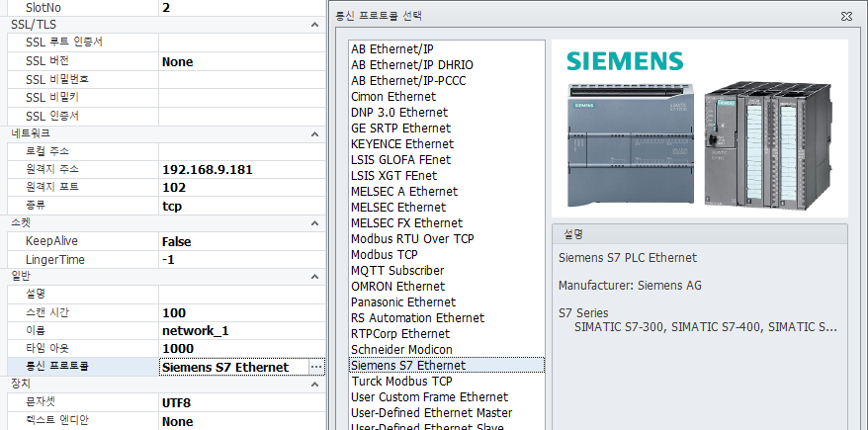Edit 원격지 포트 value 102
The image size is (868, 430).
242,188
